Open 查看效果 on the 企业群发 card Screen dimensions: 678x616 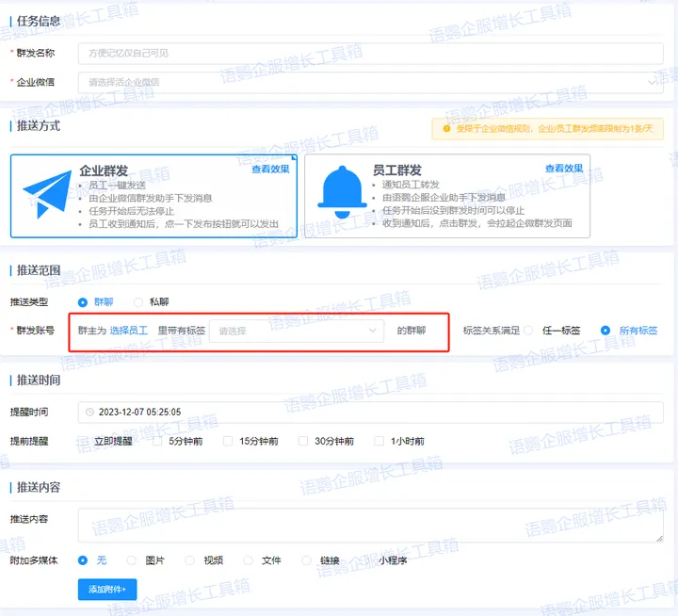click(x=270, y=169)
